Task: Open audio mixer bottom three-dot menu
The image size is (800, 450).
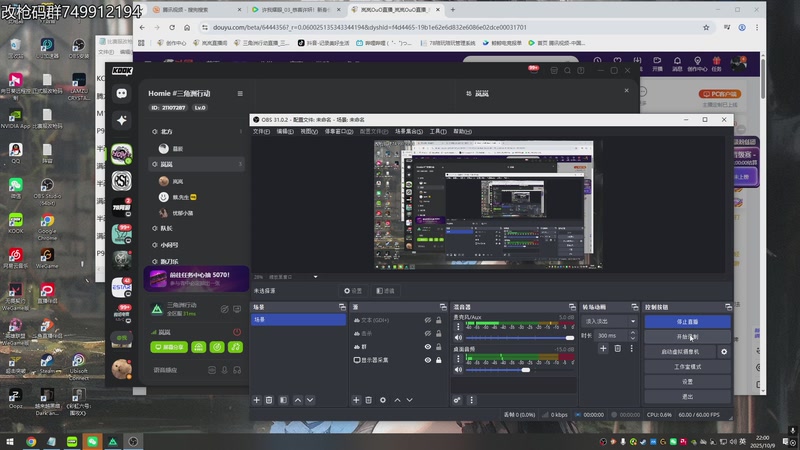Action: pyautogui.click(x=471, y=400)
